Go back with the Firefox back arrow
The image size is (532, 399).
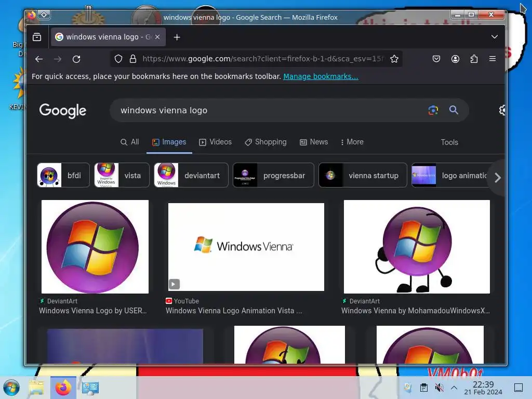click(x=39, y=59)
